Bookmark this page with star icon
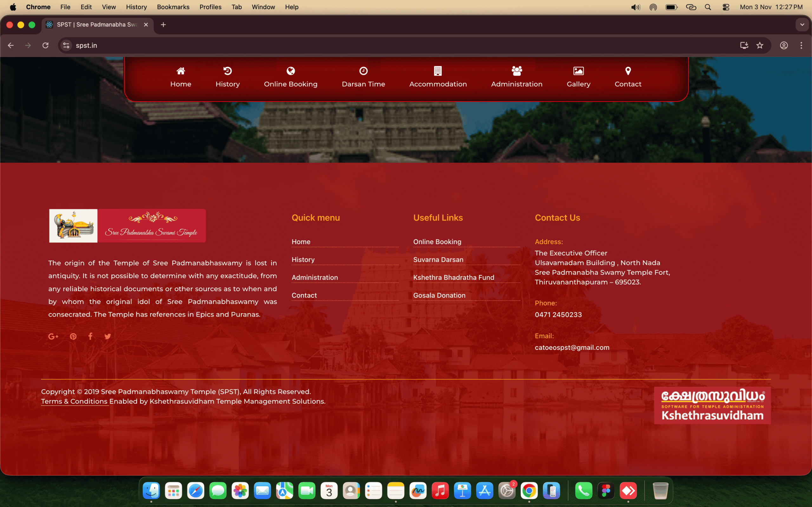Viewport: 812px width, 507px height. tap(760, 45)
